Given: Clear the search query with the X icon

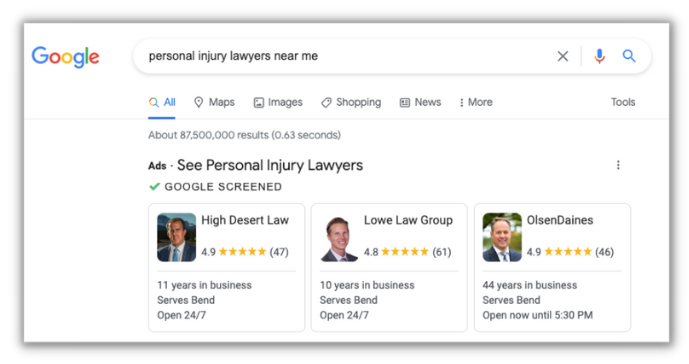Looking at the screenshot, I should pos(562,56).
